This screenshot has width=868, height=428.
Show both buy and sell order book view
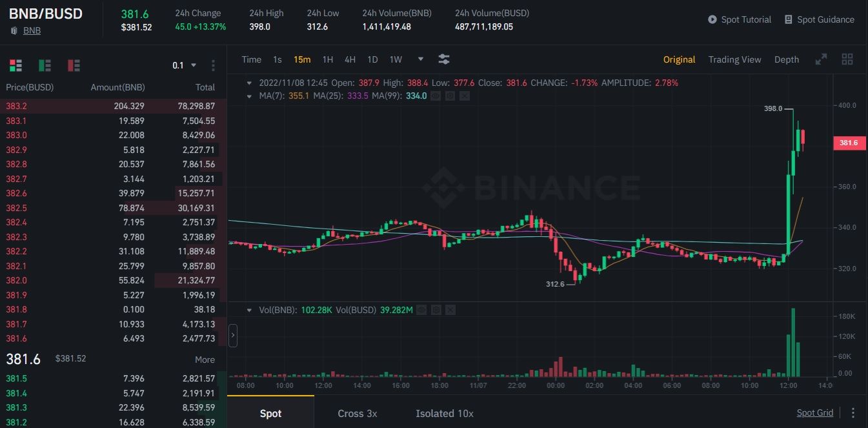point(16,65)
